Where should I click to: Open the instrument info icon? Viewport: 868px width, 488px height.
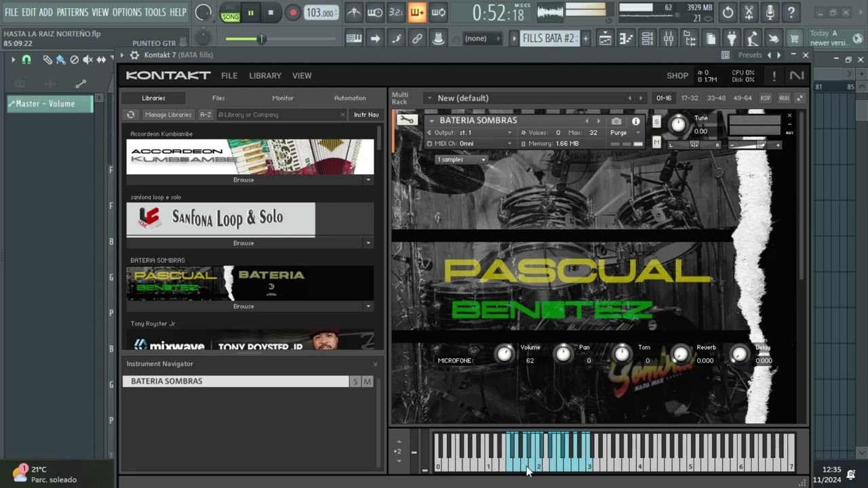(635, 121)
